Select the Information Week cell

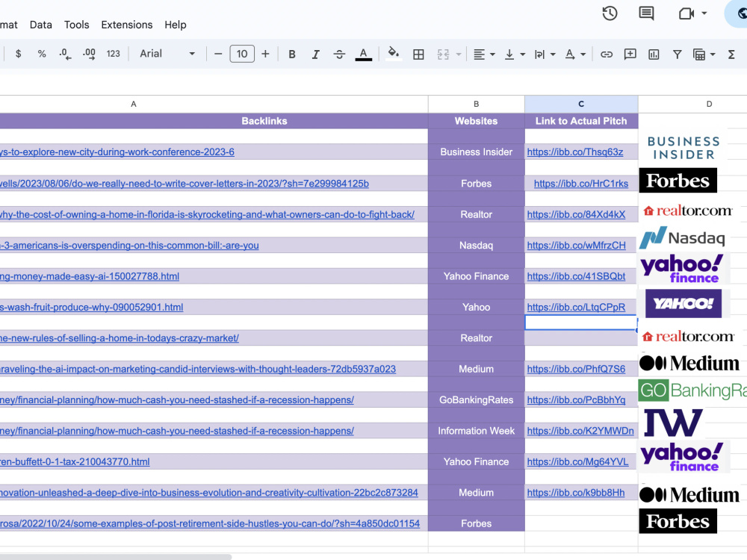coord(477,431)
